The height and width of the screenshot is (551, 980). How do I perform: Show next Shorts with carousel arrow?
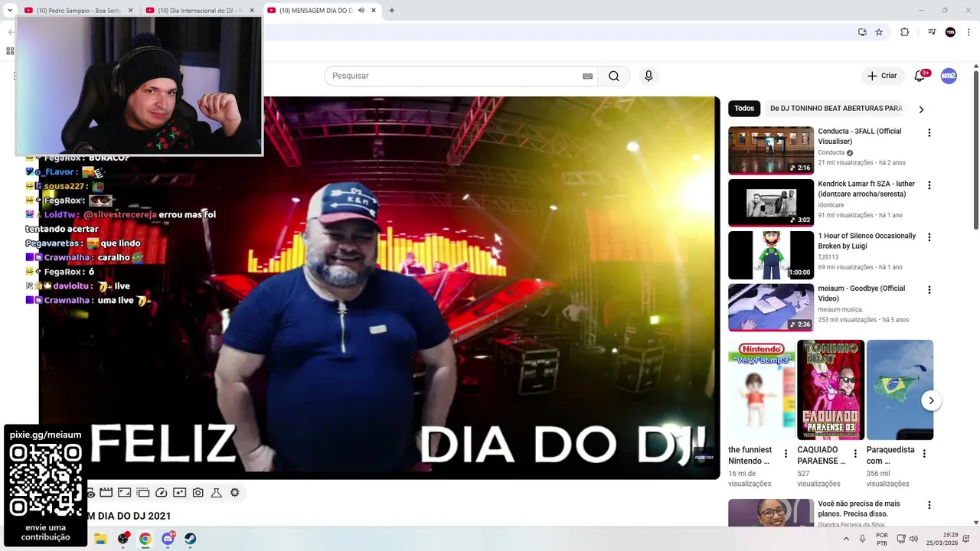click(x=931, y=400)
